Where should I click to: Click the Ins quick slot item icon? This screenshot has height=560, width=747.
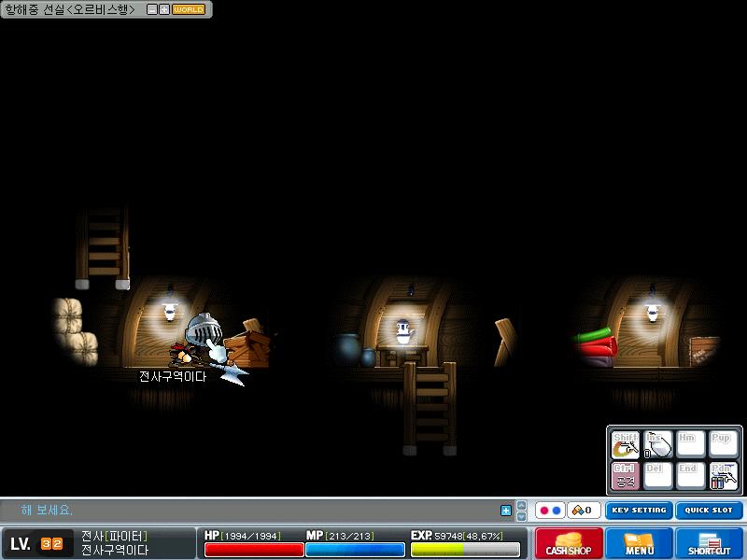pos(658,444)
